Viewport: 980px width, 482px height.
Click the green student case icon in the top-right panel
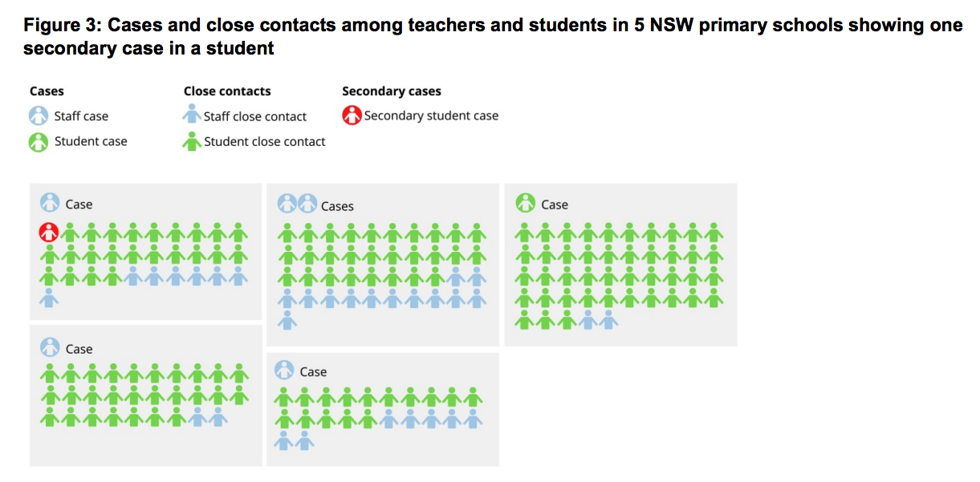526,204
